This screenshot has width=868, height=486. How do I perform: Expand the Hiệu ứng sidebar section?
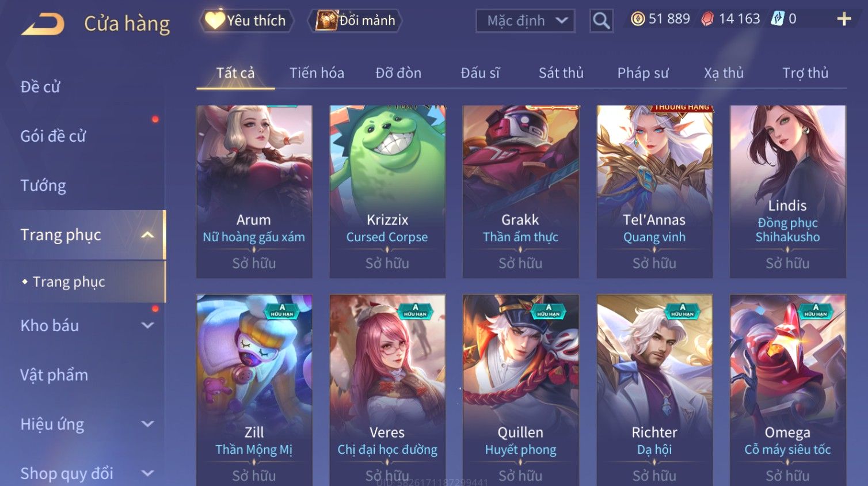pyautogui.click(x=147, y=424)
